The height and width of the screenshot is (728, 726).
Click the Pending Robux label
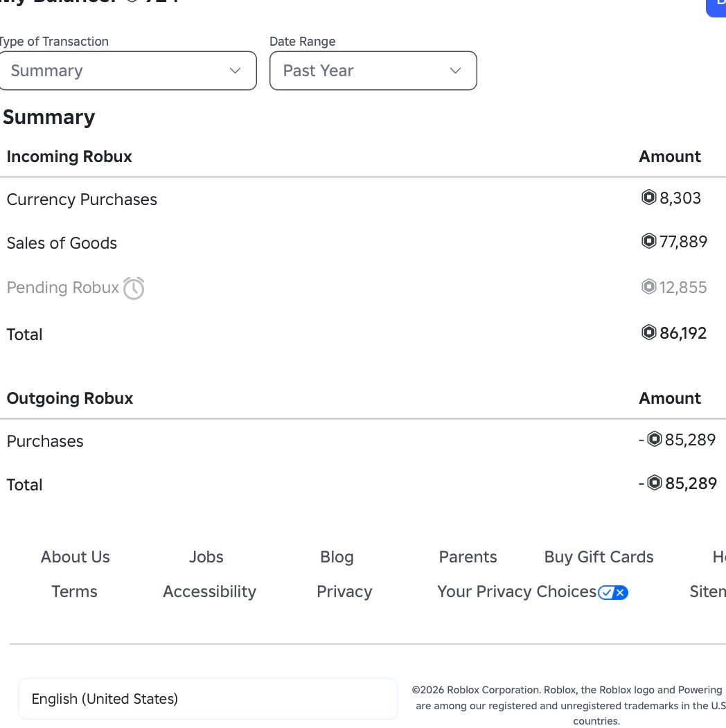point(62,287)
